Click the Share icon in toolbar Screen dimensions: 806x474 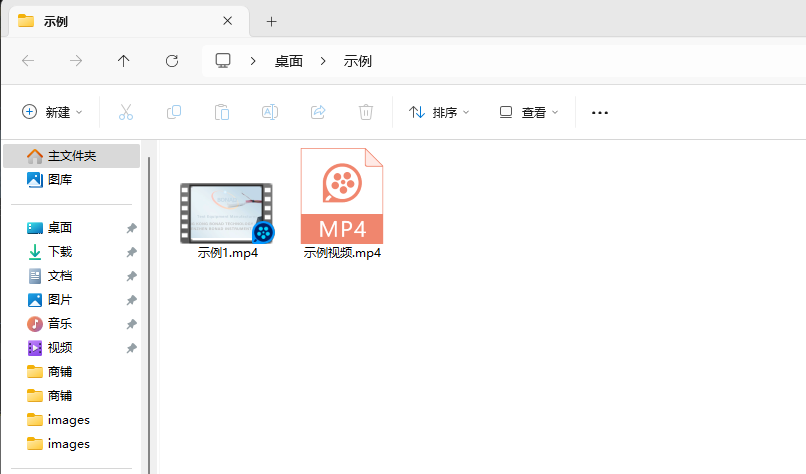[318, 112]
